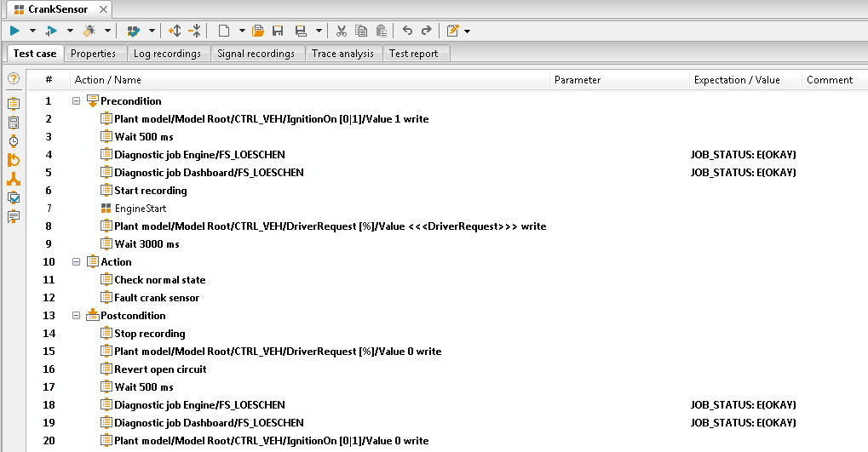
Task: Click the orange branch icon in sidebar
Action: pyautogui.click(x=14, y=179)
